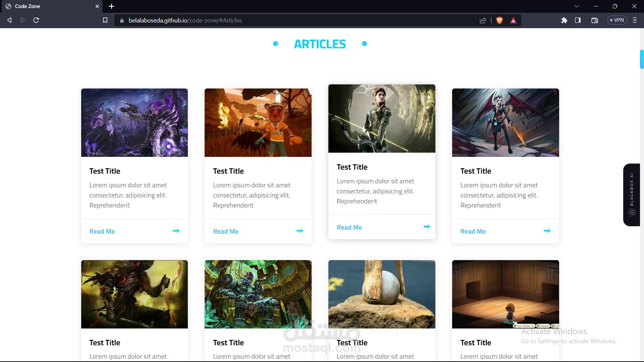The width and height of the screenshot is (644, 362).
Task: Bookmark this page with the bookmark icon
Action: coord(105,20)
